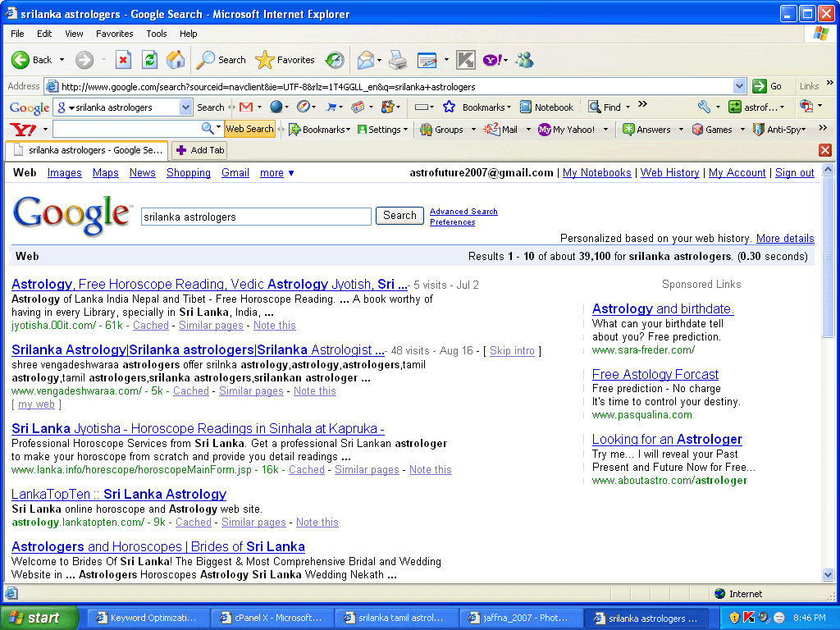Click the Anti-Spy toolbar button
This screenshot has height=630, width=840.
pos(779,129)
